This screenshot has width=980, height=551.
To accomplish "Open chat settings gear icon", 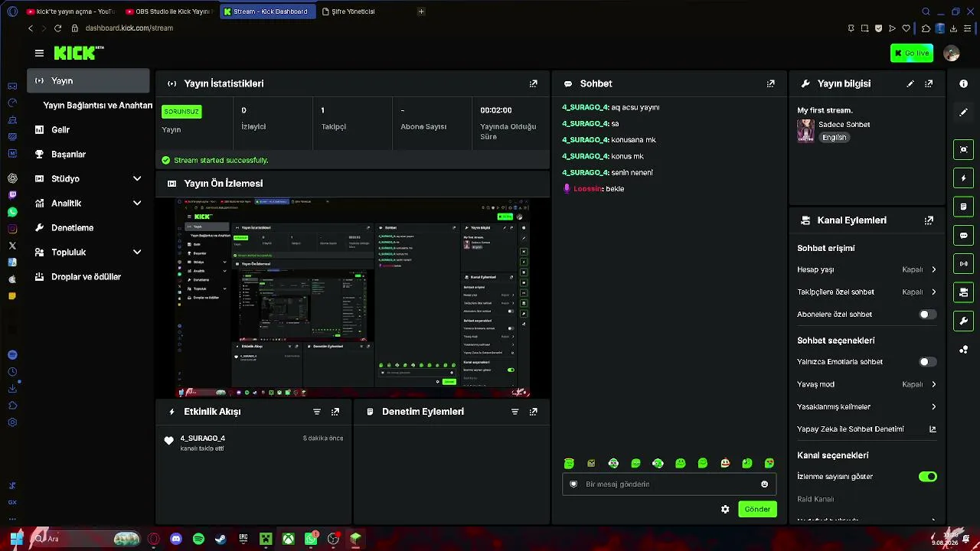I will point(725,510).
